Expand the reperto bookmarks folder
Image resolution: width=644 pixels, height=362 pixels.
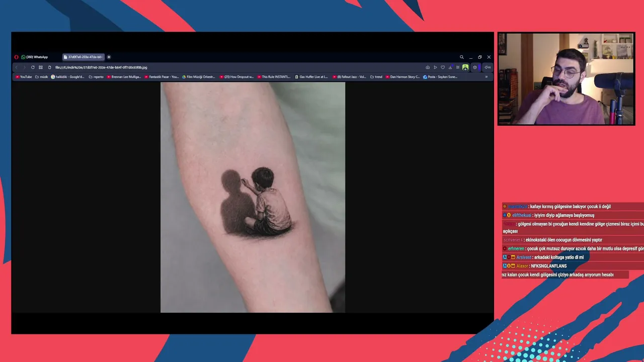tap(96, 77)
